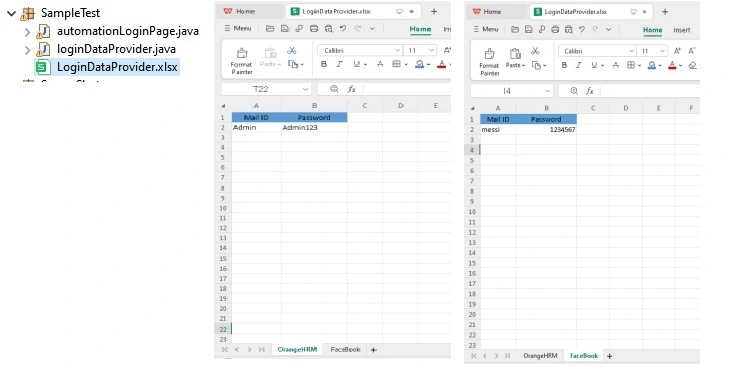
Task: Click the Undo arrow in the I4 window
Action: 582,29
